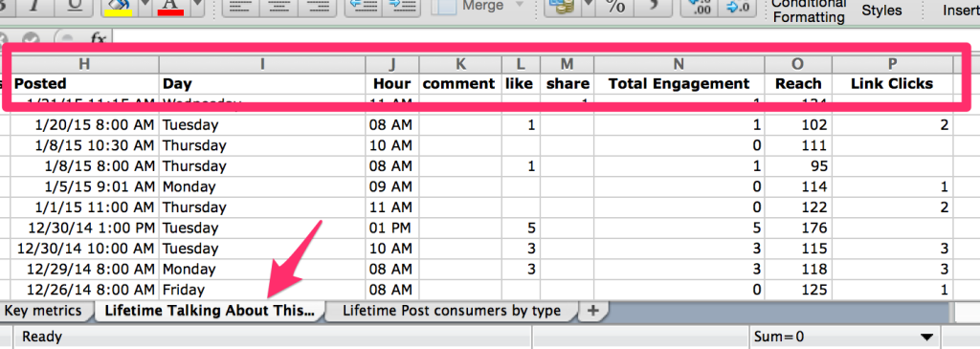The width and height of the screenshot is (980, 349).
Task: Select the Day header cell
Action: (x=262, y=83)
